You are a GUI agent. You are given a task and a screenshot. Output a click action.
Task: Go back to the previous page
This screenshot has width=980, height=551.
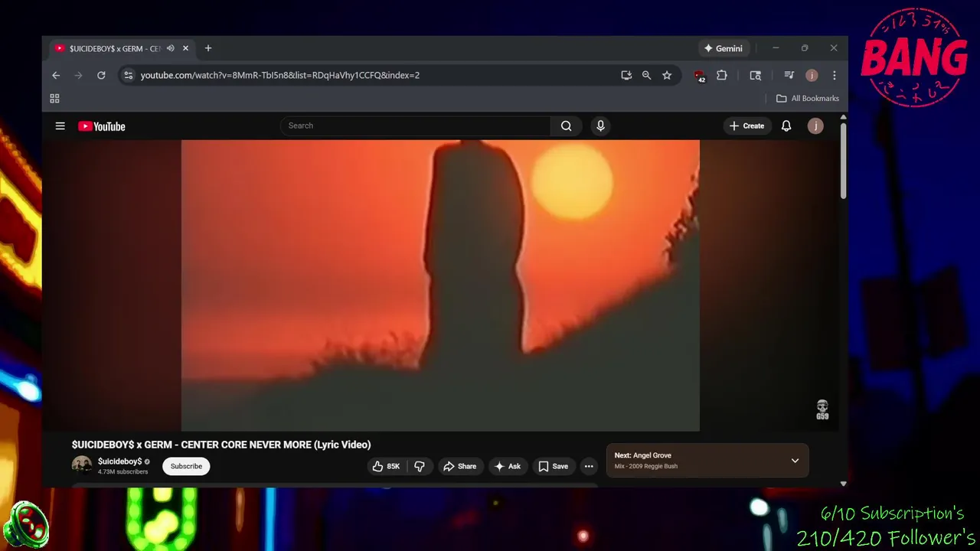coord(56,75)
